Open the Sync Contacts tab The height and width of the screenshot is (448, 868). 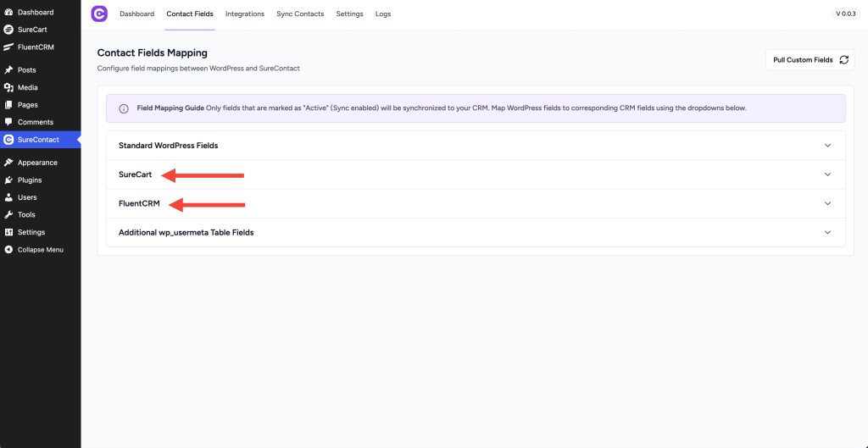(x=300, y=14)
